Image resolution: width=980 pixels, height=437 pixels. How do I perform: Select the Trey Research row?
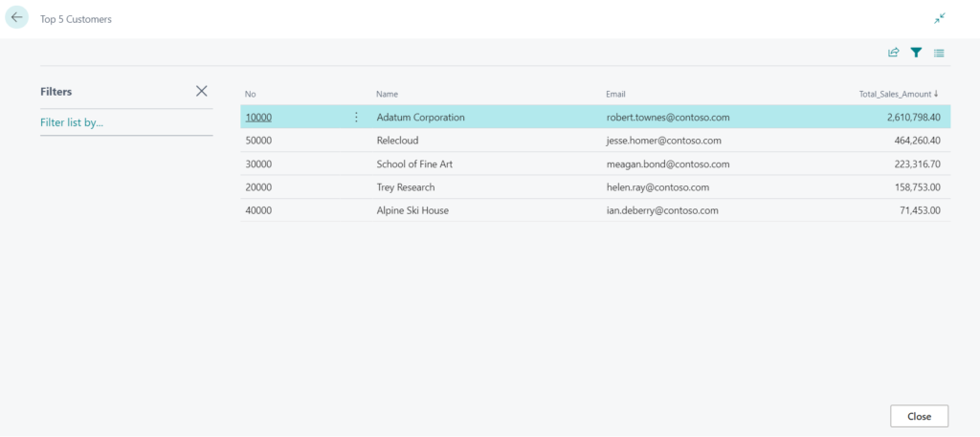[595, 187]
